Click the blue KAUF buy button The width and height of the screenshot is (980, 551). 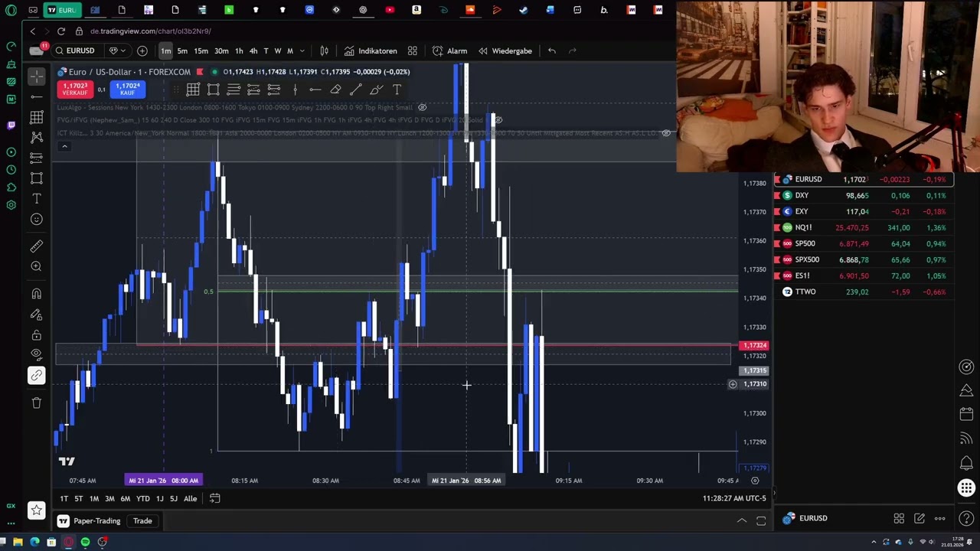[127, 90]
